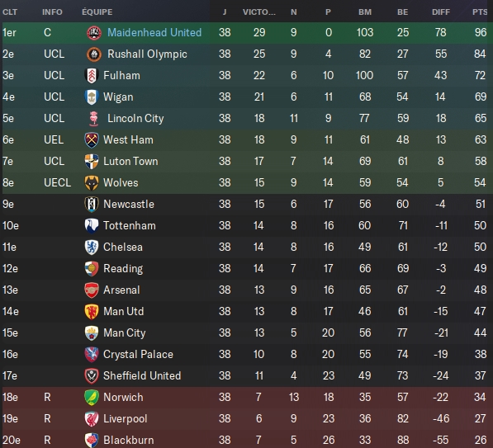Click the Norwich canary badge
Screen dimensions: 493x448
pyautogui.click(x=92, y=398)
